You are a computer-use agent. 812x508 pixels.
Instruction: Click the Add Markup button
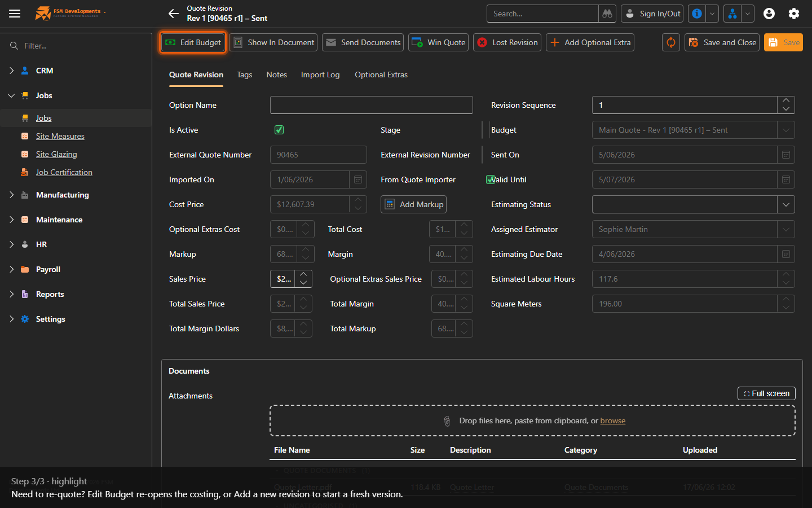(414, 204)
